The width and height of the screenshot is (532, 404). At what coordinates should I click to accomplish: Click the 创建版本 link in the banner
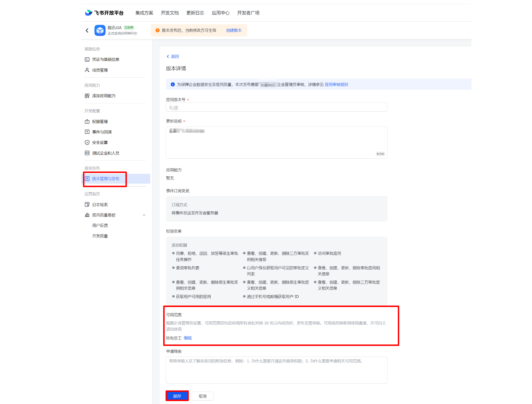234,30
